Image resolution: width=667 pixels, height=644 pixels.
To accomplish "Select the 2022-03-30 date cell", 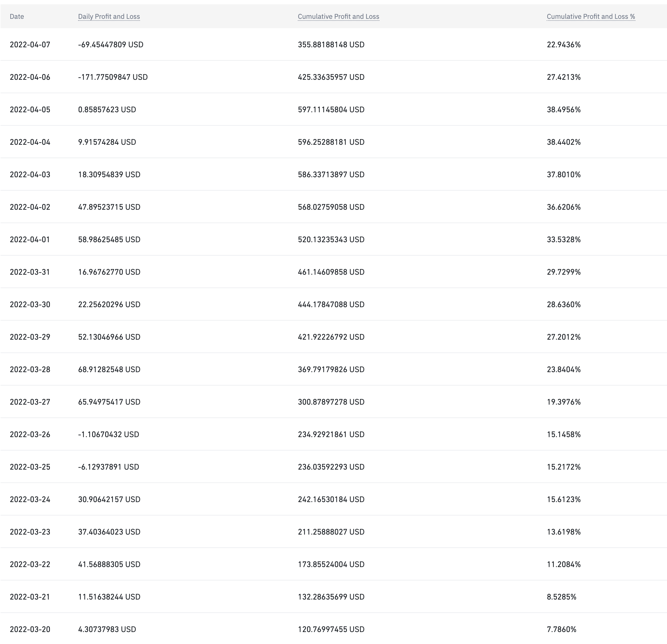I will [30, 305].
